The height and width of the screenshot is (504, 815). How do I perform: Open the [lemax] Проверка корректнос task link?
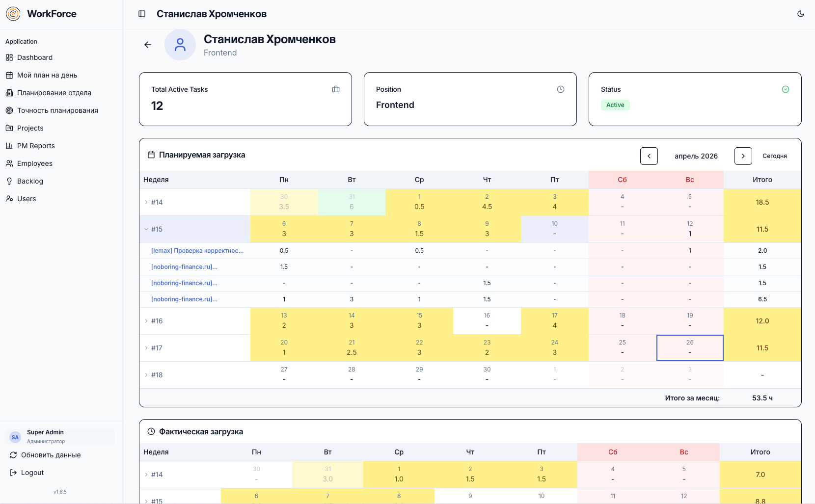pyautogui.click(x=197, y=250)
